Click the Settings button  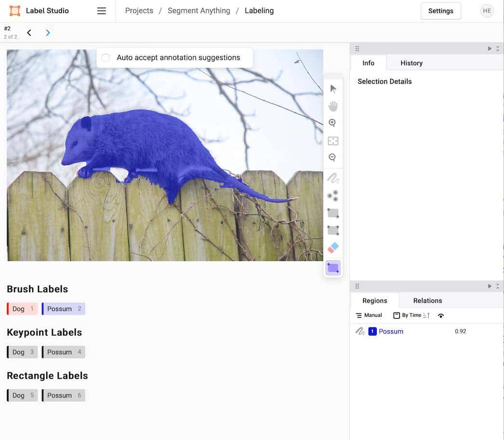(x=440, y=11)
